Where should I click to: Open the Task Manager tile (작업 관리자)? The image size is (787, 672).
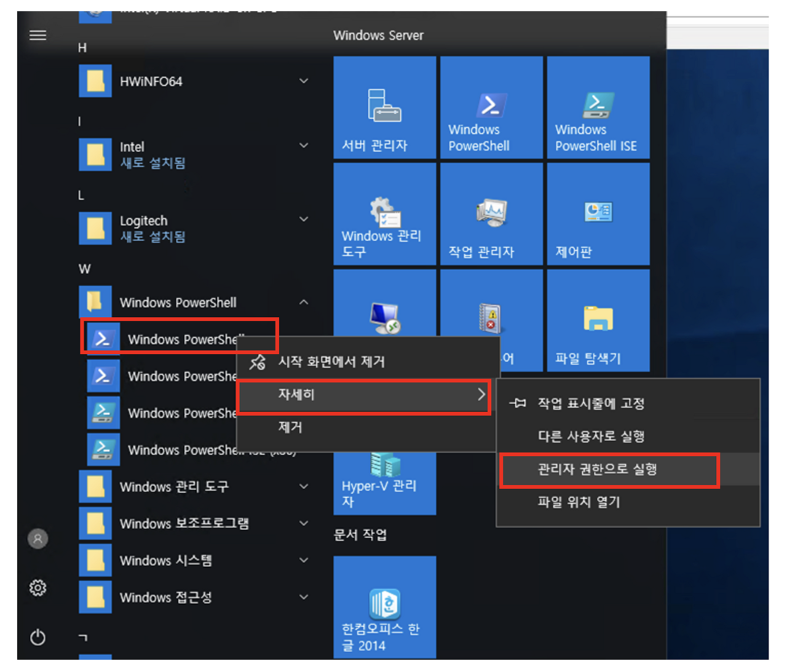pyautogui.click(x=491, y=214)
